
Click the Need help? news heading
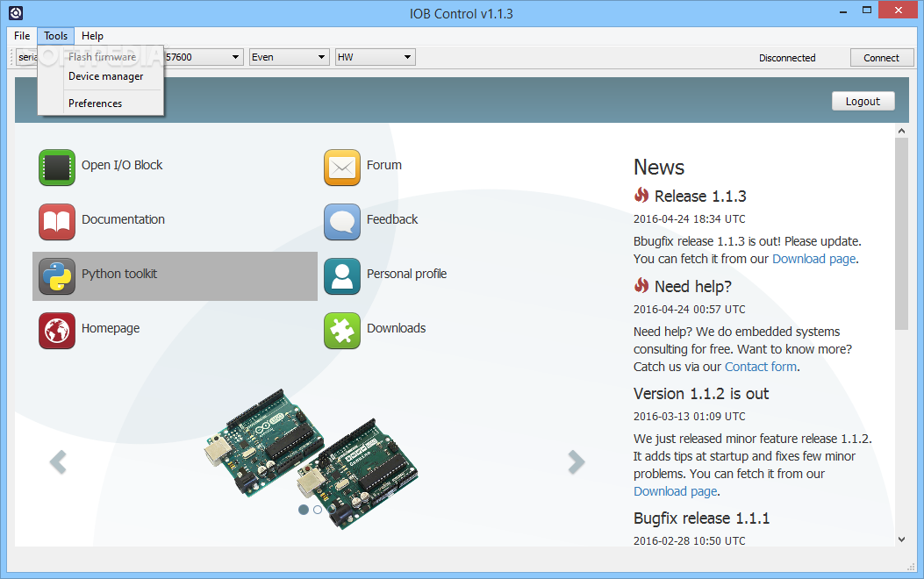693,286
